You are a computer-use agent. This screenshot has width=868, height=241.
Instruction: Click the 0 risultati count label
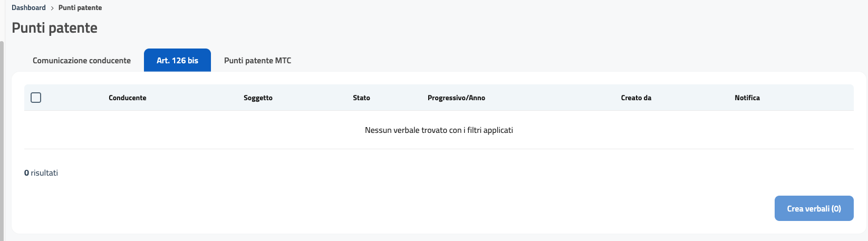click(41, 173)
